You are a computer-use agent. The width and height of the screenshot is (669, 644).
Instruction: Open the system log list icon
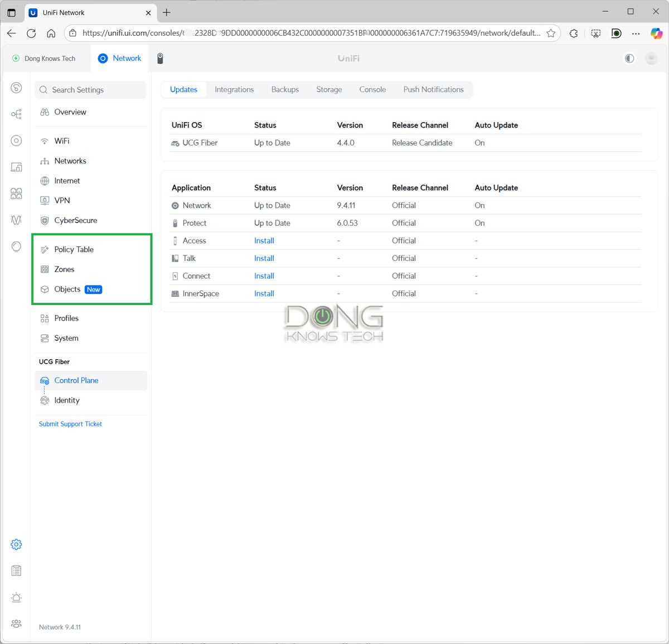(x=17, y=570)
